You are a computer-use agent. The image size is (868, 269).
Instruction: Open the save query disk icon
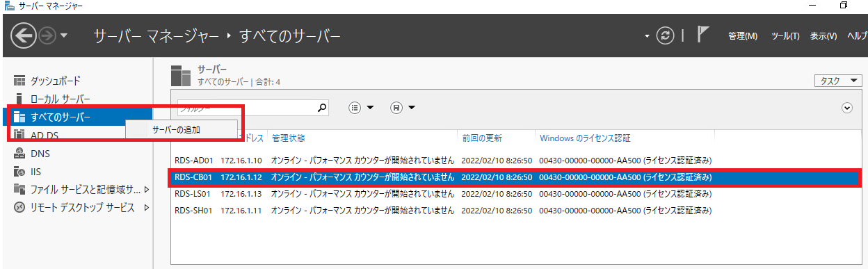pos(396,108)
